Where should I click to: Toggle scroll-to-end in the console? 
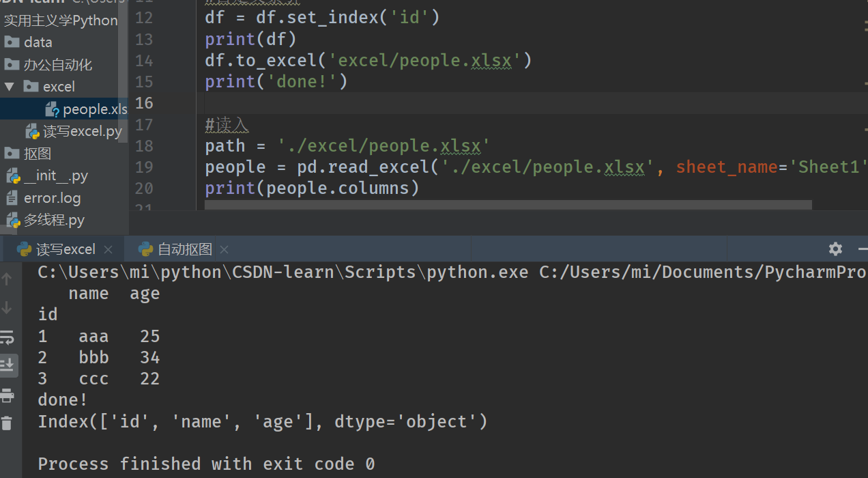click(x=8, y=364)
